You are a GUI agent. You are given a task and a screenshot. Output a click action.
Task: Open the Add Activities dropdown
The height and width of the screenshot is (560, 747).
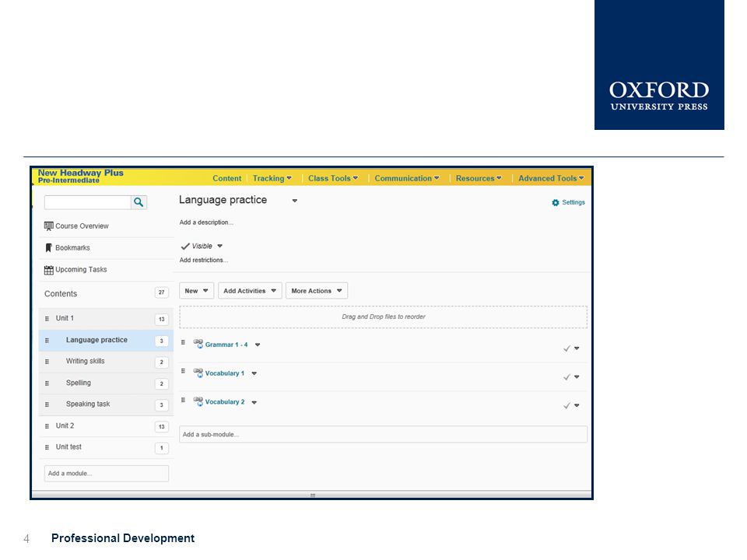pos(250,291)
